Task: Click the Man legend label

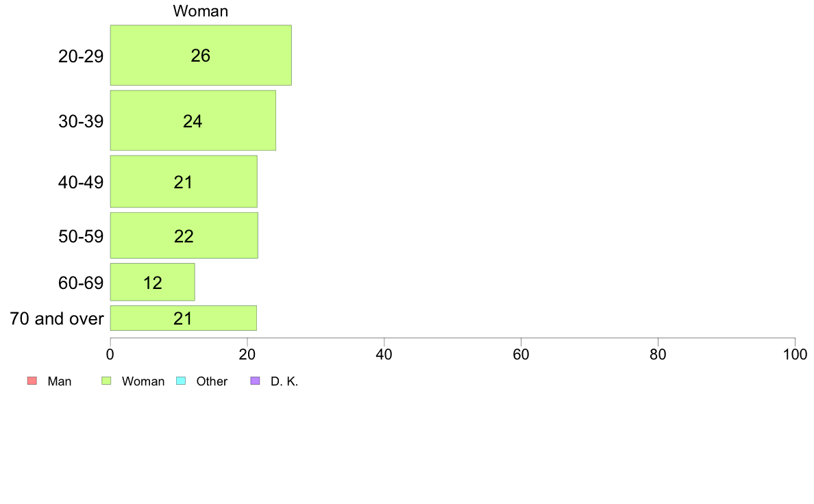Action: coord(60,382)
